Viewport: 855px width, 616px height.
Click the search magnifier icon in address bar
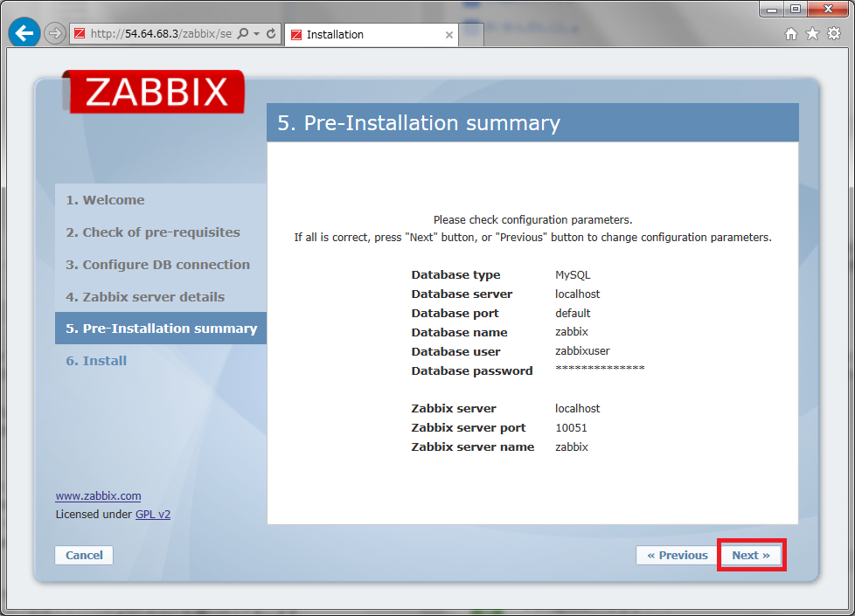243,34
